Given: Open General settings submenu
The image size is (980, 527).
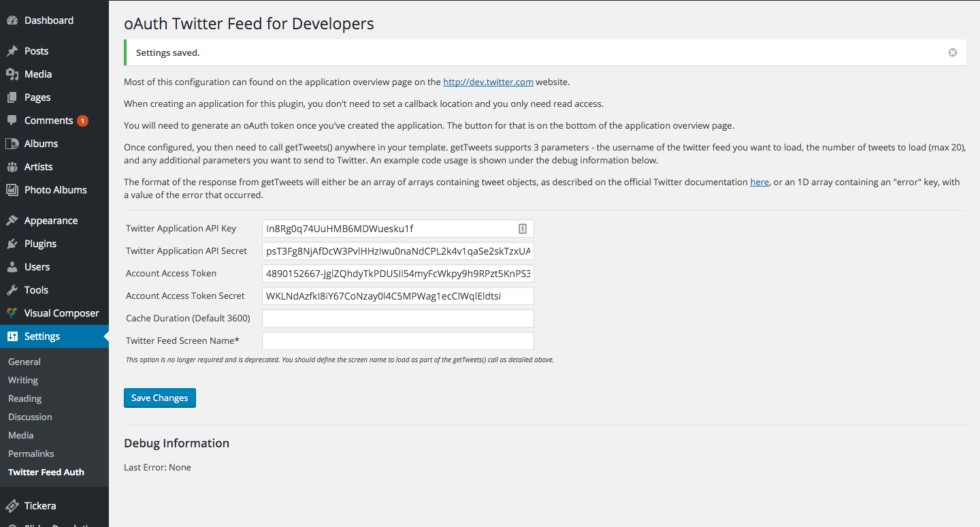Looking at the screenshot, I should (x=24, y=362).
